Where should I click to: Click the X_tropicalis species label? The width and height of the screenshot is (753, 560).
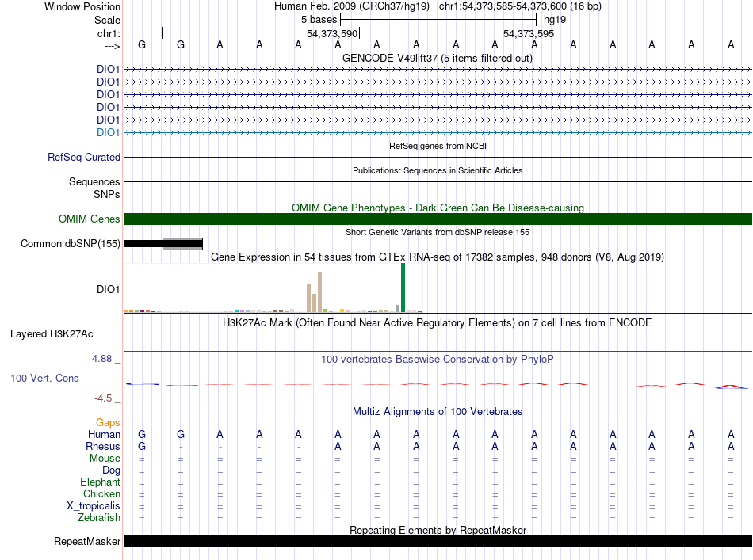click(x=94, y=506)
